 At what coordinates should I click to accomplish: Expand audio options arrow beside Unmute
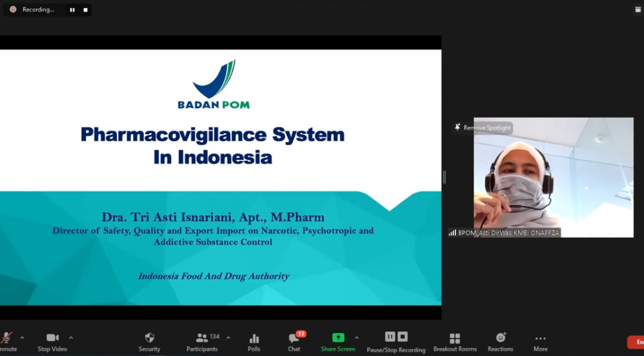click(x=22, y=338)
